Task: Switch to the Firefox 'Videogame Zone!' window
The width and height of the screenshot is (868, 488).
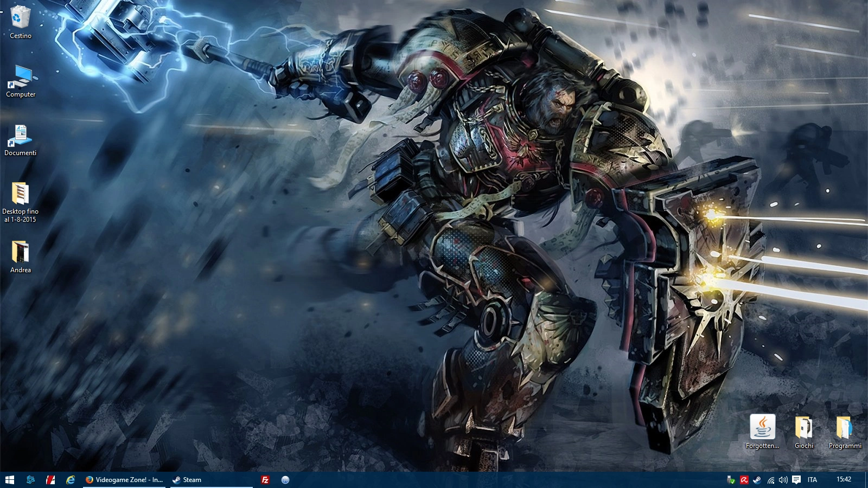Action: [124, 480]
